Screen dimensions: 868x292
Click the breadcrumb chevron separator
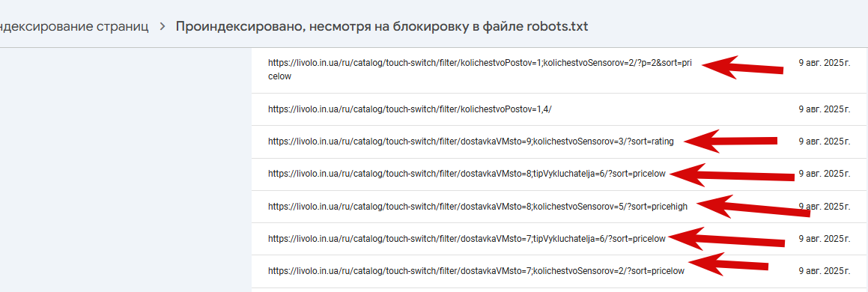pyautogui.click(x=163, y=26)
